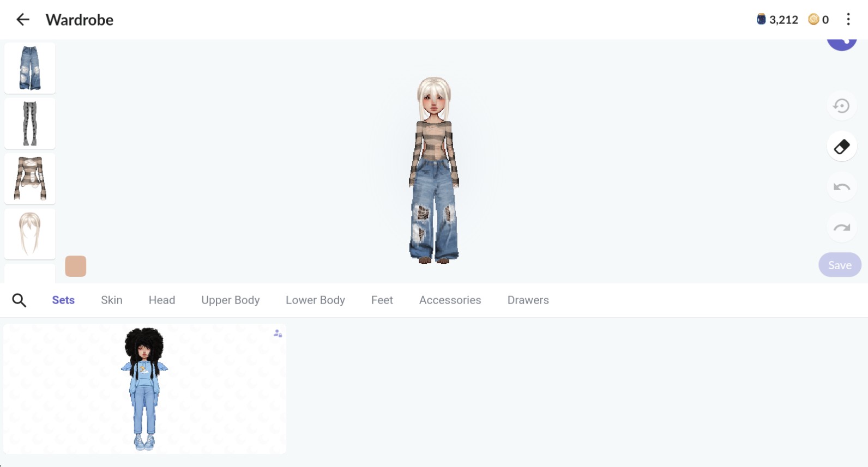
Task: Pick the peach skin color swatch
Action: pyautogui.click(x=76, y=266)
